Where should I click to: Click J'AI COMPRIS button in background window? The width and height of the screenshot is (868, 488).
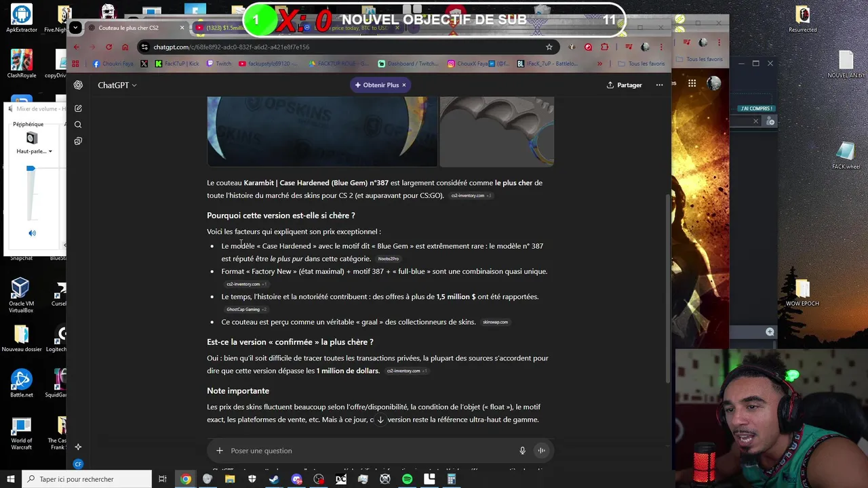756,108
